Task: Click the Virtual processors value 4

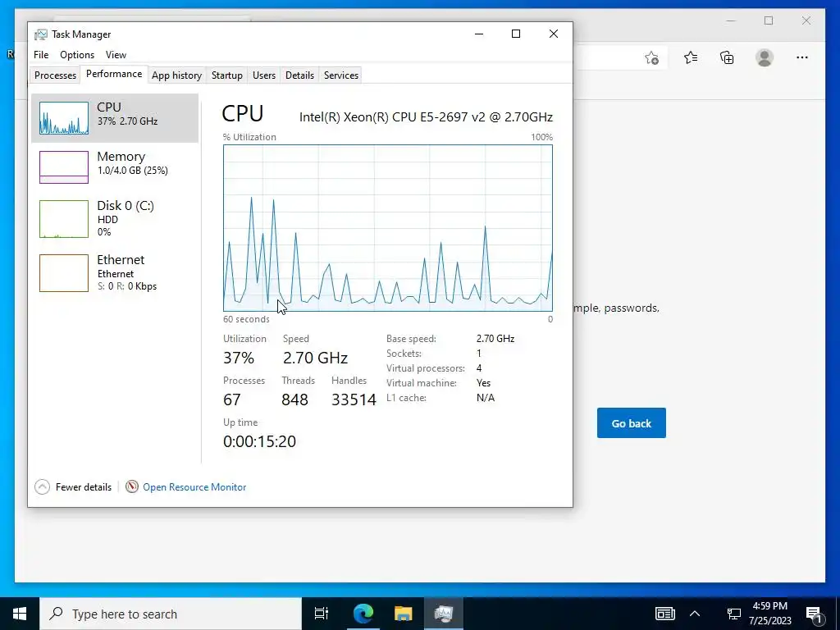Action: click(x=479, y=368)
